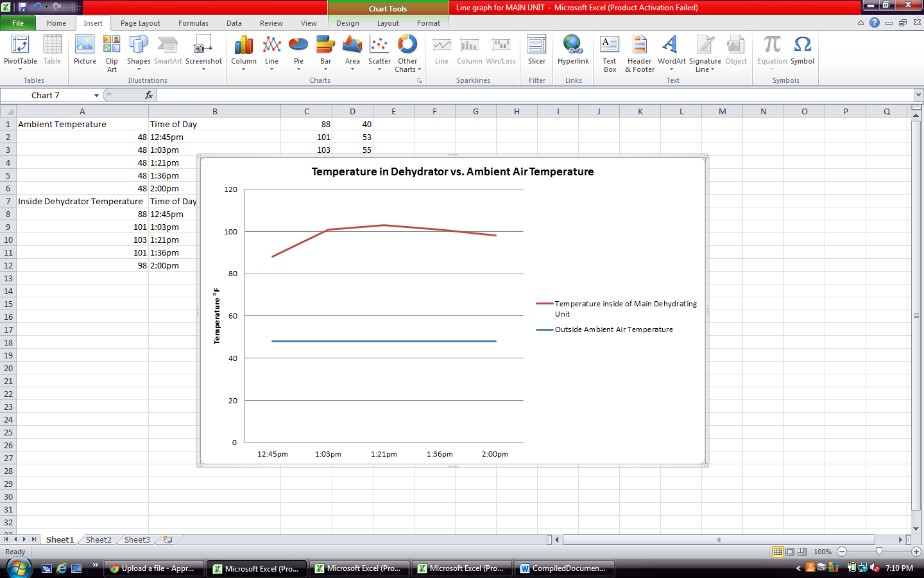
Task: Open the Page Layout ribbon tab
Action: [140, 23]
